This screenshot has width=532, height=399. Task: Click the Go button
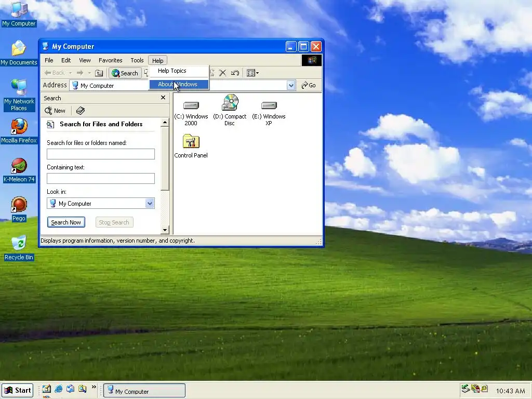(309, 85)
